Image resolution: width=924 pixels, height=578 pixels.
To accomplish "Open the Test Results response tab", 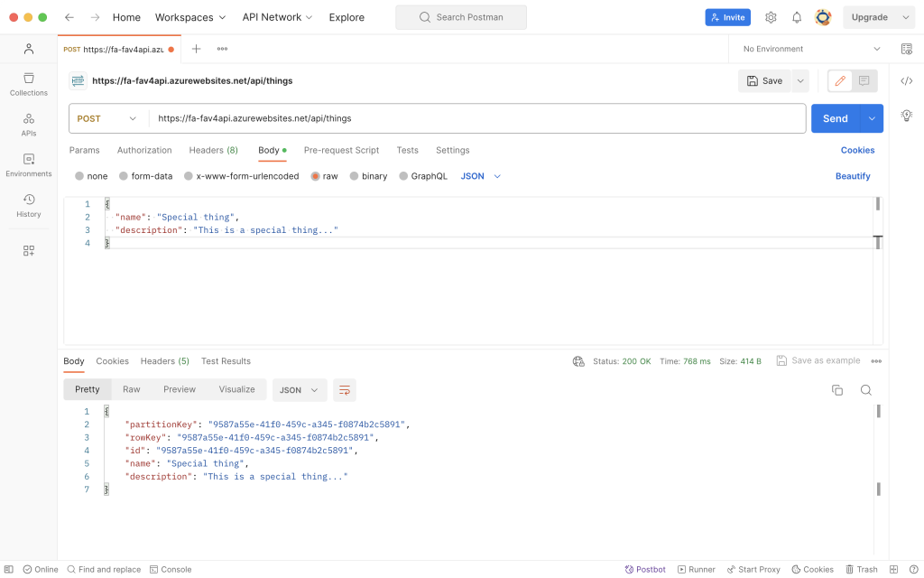I will [x=226, y=361].
